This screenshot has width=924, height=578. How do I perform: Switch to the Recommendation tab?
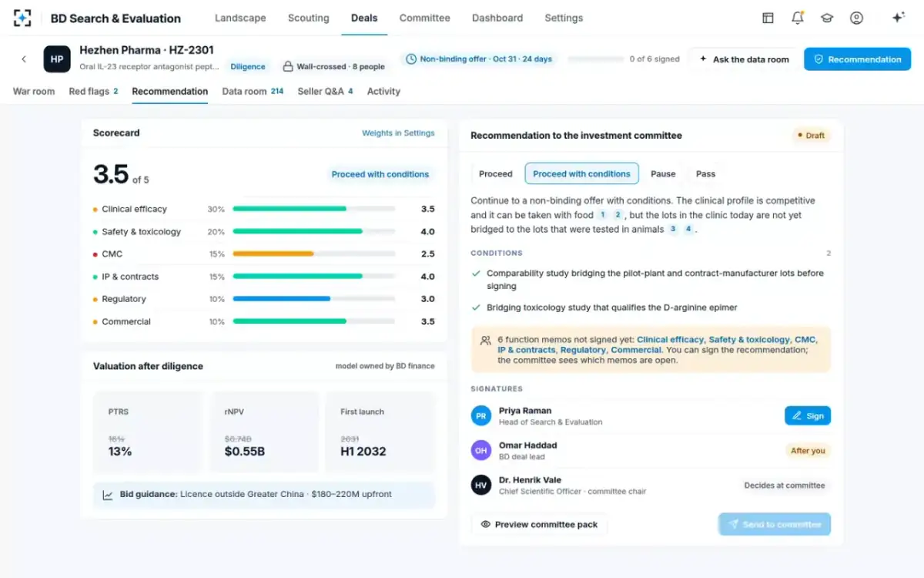(170, 91)
